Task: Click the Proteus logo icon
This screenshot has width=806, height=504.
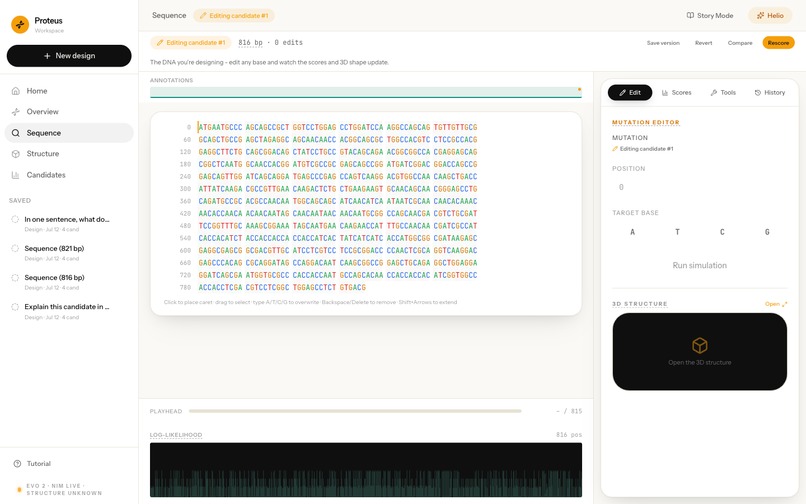Action: (x=20, y=24)
